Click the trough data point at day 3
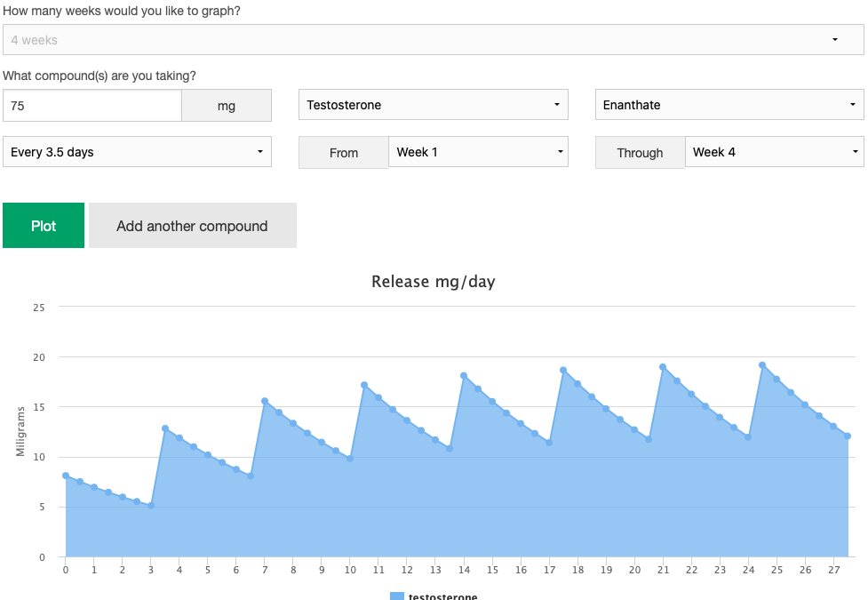868x600 pixels. pos(151,506)
